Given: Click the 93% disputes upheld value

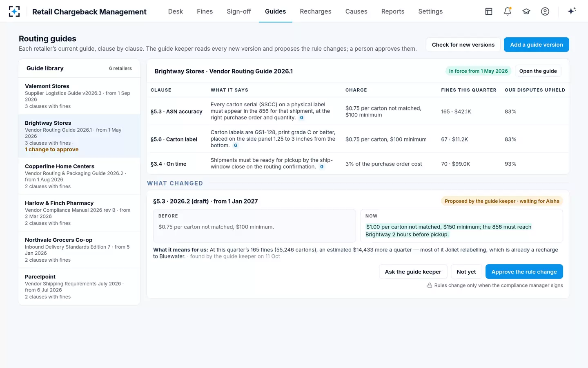Looking at the screenshot, I should [510, 164].
